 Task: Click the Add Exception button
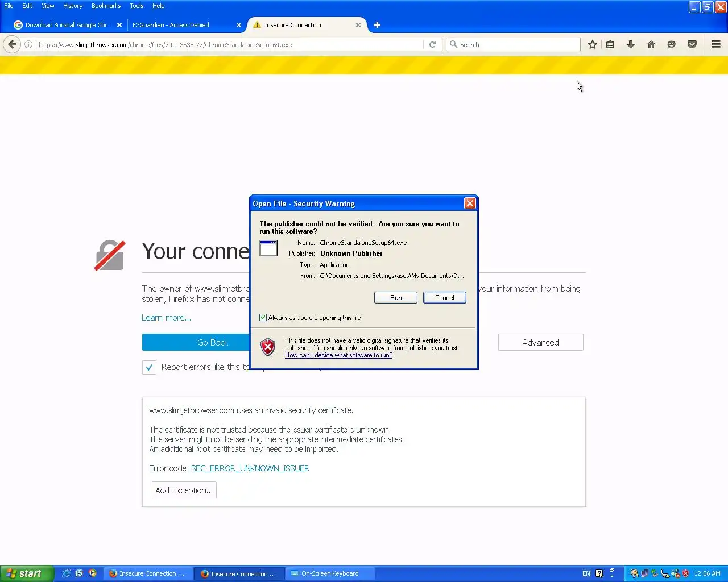pyautogui.click(x=184, y=490)
